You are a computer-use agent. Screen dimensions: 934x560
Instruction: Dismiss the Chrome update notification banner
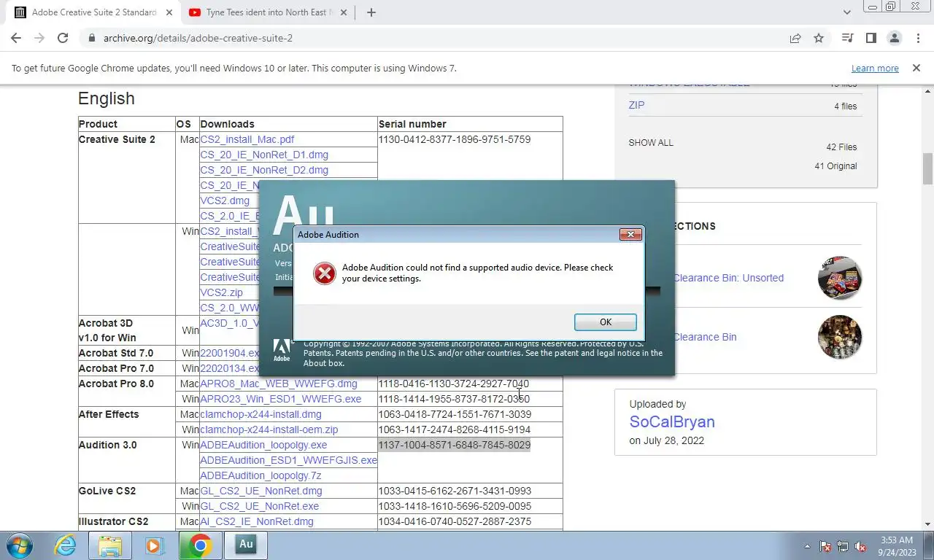(x=916, y=68)
